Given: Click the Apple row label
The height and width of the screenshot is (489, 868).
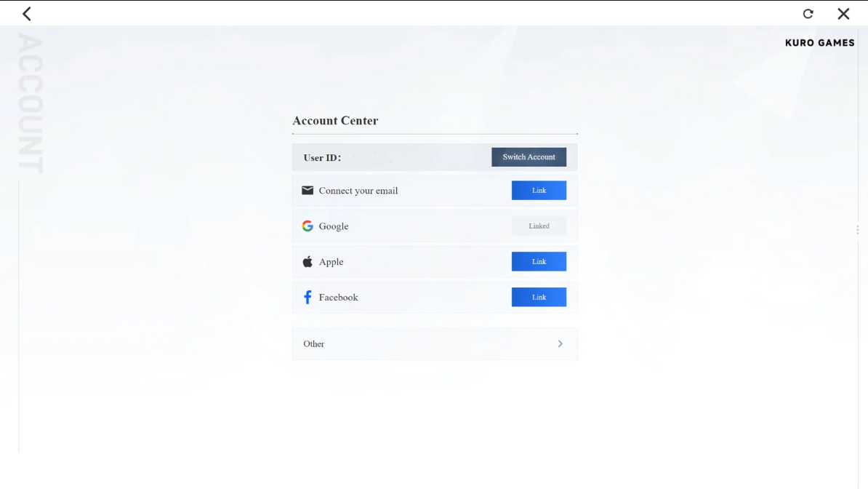Looking at the screenshot, I should 331,262.
